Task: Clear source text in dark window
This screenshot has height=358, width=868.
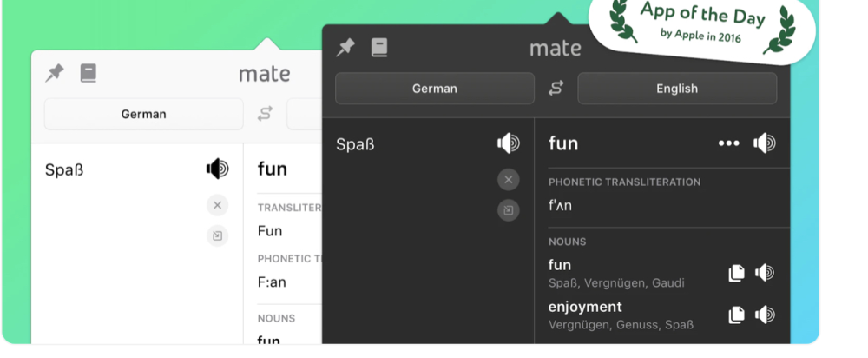Action: point(508,180)
